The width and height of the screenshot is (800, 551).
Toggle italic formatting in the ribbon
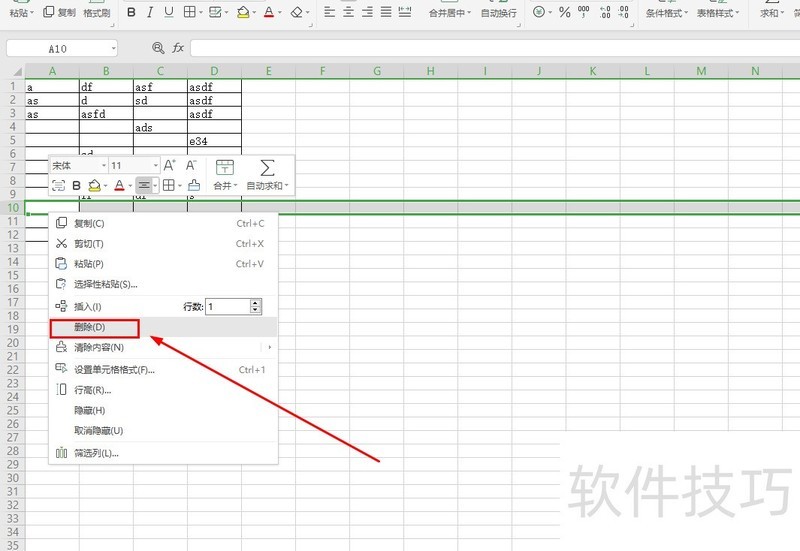click(x=149, y=12)
